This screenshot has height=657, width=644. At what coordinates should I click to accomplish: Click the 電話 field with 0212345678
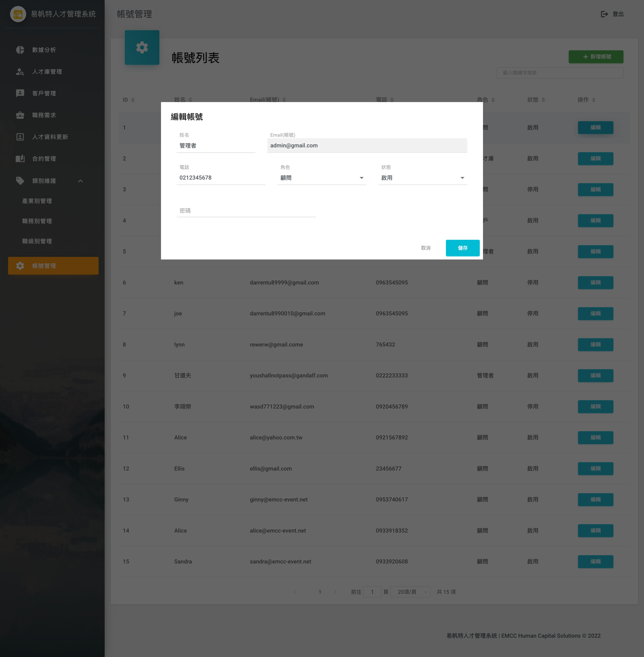(x=221, y=178)
